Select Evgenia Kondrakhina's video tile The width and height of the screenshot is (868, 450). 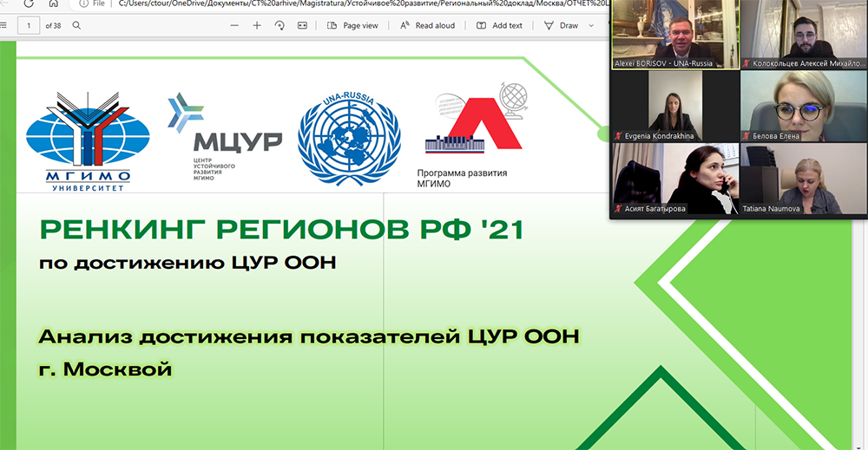coord(675,106)
